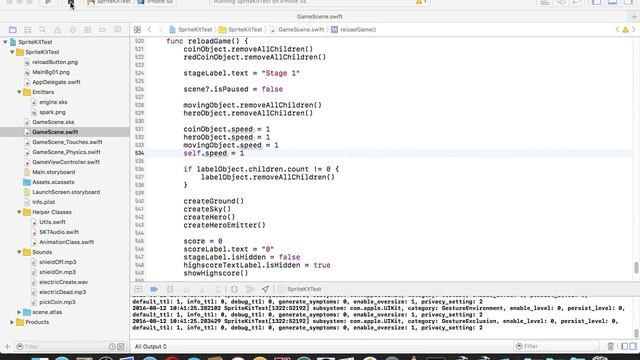Collapse the Helper Classes folder

(19, 212)
